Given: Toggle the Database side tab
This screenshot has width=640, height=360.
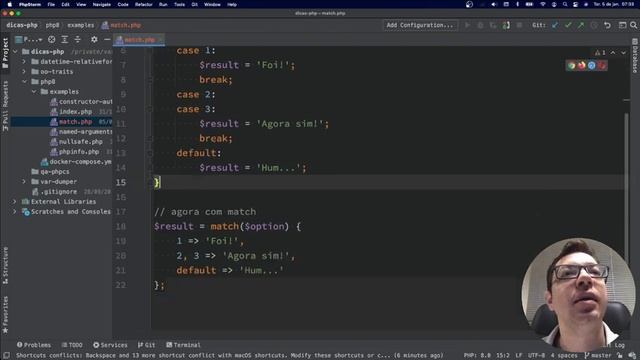Looking at the screenshot, I should [635, 56].
